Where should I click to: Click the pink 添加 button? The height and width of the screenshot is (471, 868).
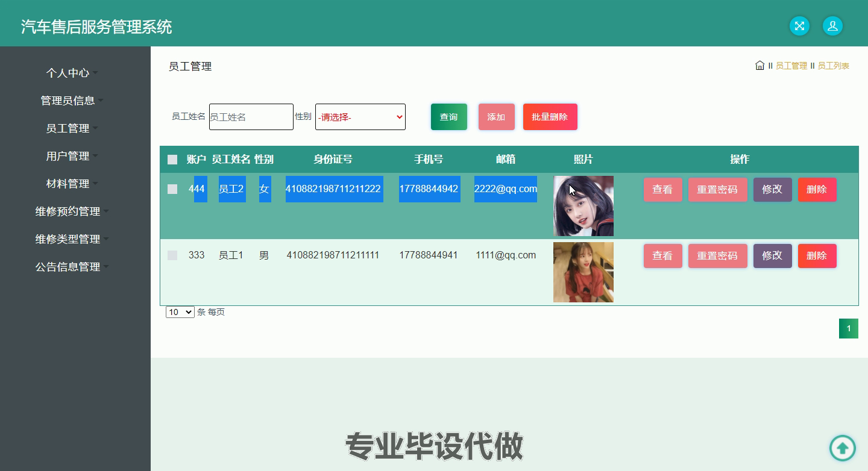pyautogui.click(x=497, y=117)
